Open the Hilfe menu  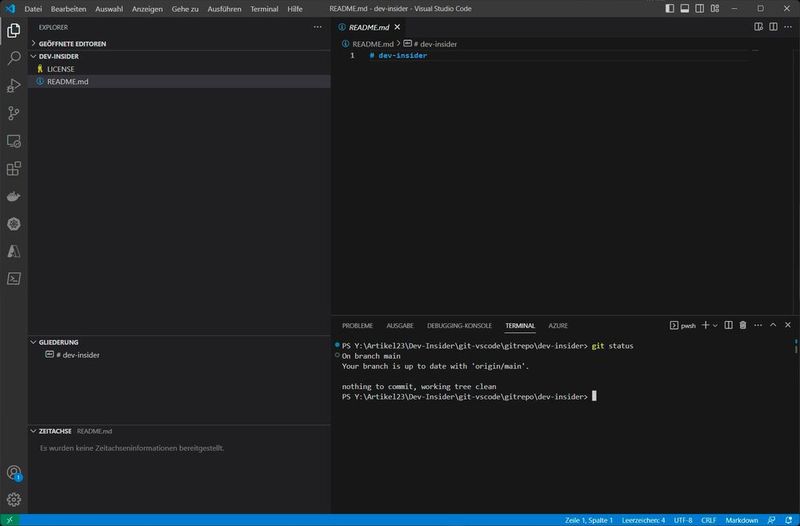295,9
